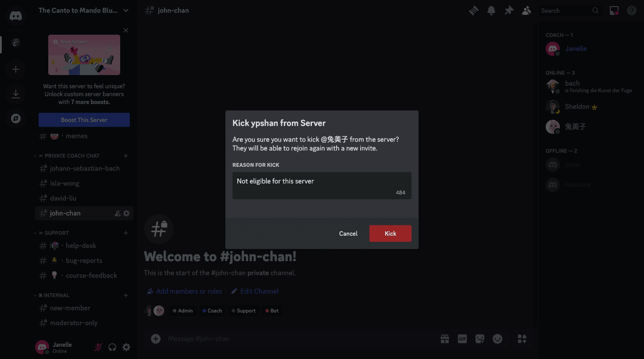Open new-member channel
This screenshot has width=644, height=359.
84,308
